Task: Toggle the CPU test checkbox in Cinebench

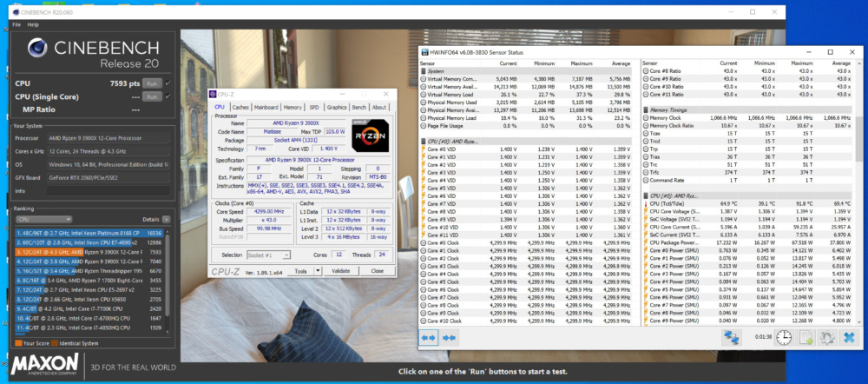Action: point(168,83)
